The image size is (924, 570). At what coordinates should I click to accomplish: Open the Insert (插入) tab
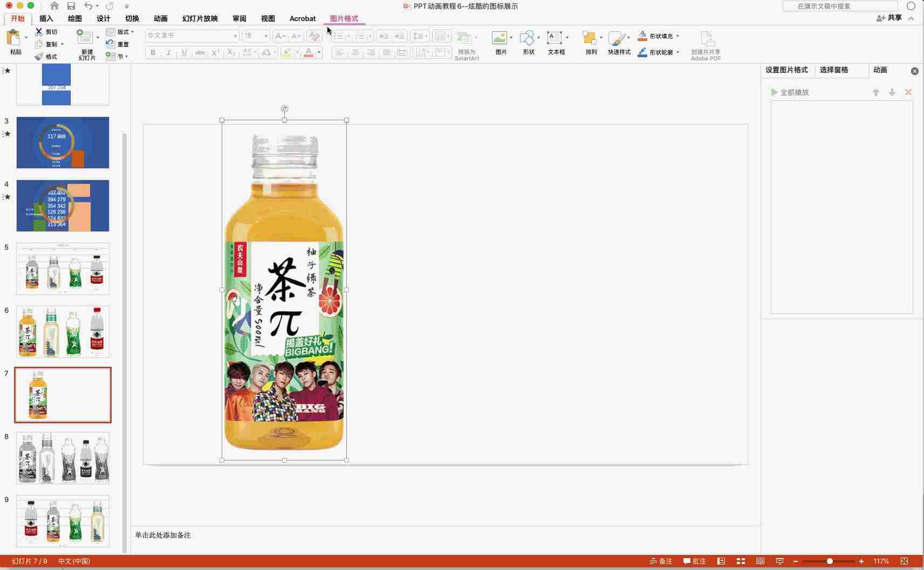coord(46,18)
